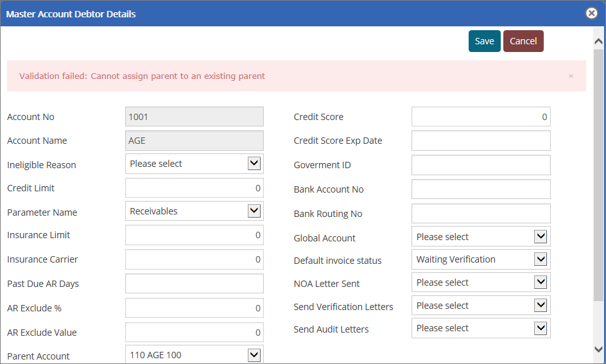Close the Master Account Debtor Details dialog
The width and height of the screenshot is (606, 364).
[x=591, y=13]
